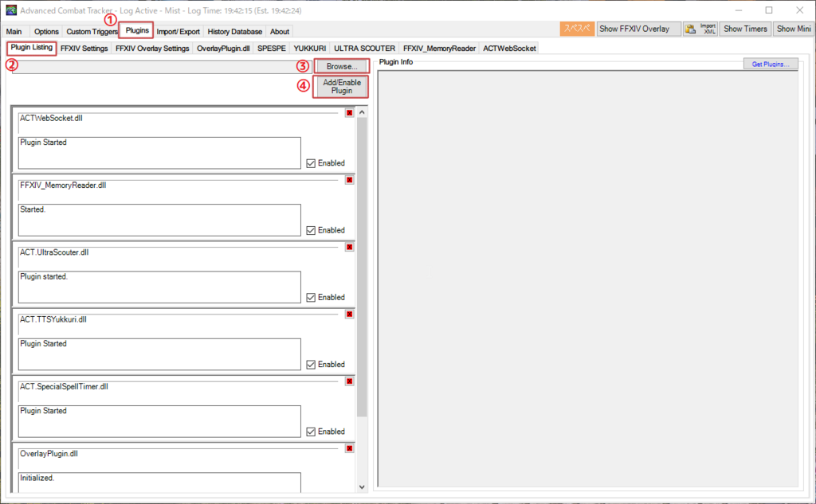Click the ACTWebSocket.dll Plugin Started status box

(159, 153)
